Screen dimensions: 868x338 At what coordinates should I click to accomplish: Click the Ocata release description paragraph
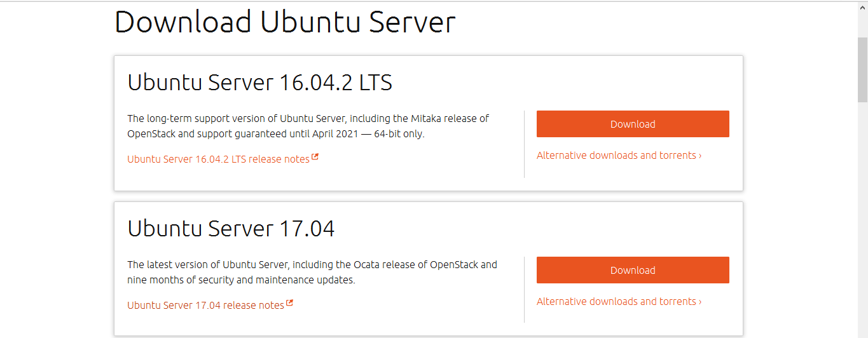pos(312,272)
